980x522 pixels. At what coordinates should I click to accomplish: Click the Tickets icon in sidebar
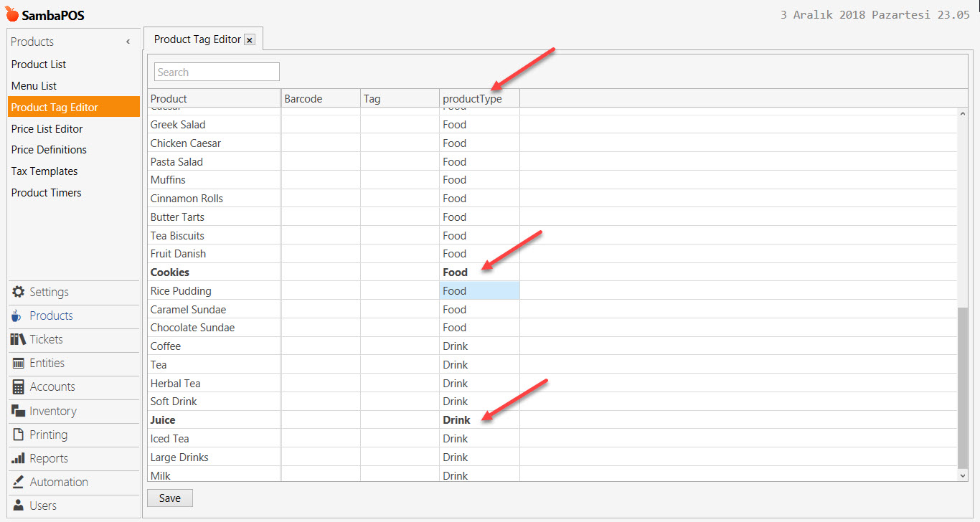tap(18, 339)
